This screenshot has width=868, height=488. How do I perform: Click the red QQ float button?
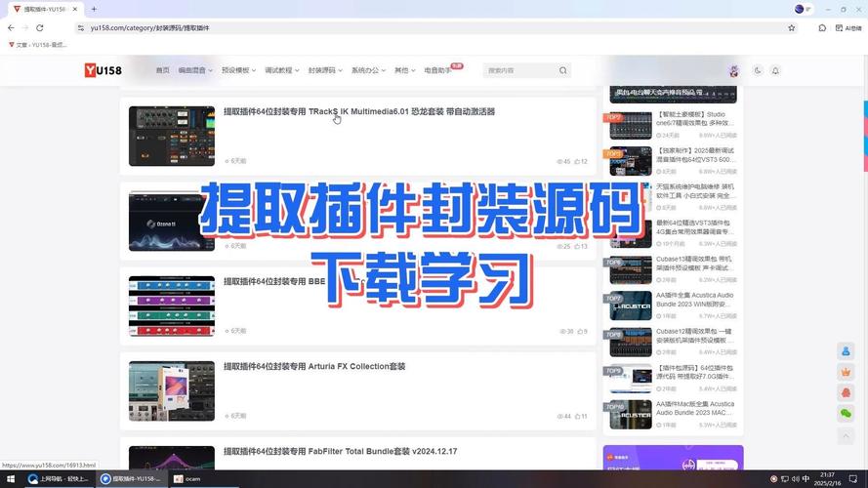[x=846, y=392]
